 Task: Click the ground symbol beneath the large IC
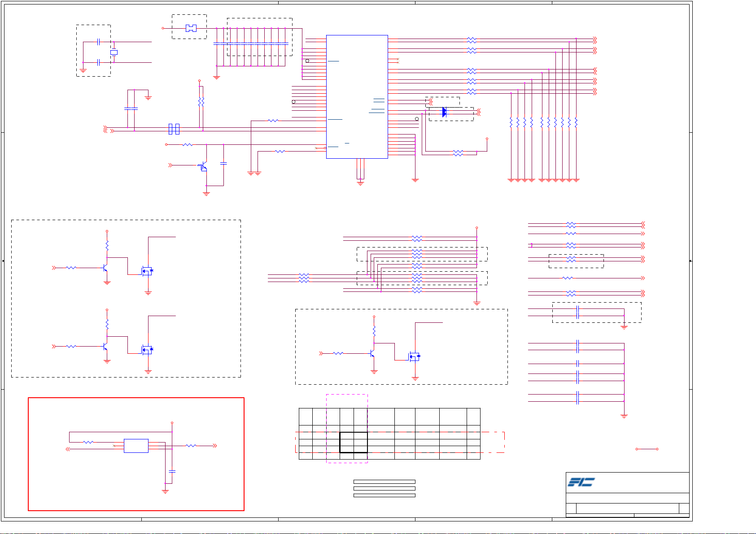point(360,182)
